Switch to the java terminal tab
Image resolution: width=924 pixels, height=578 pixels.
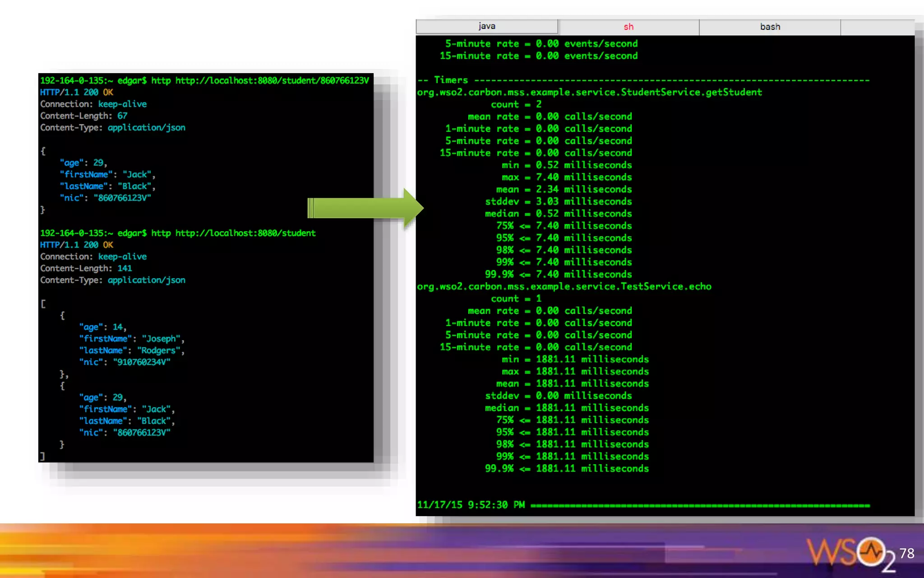[x=486, y=26]
